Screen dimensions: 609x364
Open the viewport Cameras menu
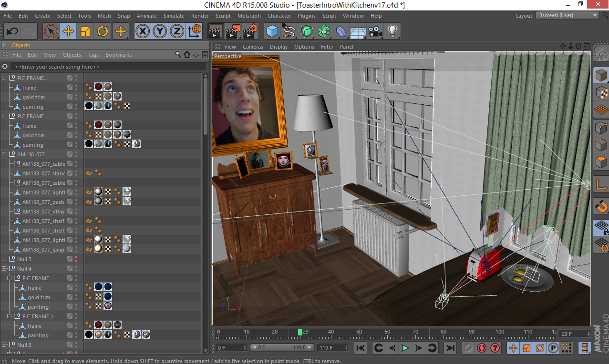pos(253,47)
